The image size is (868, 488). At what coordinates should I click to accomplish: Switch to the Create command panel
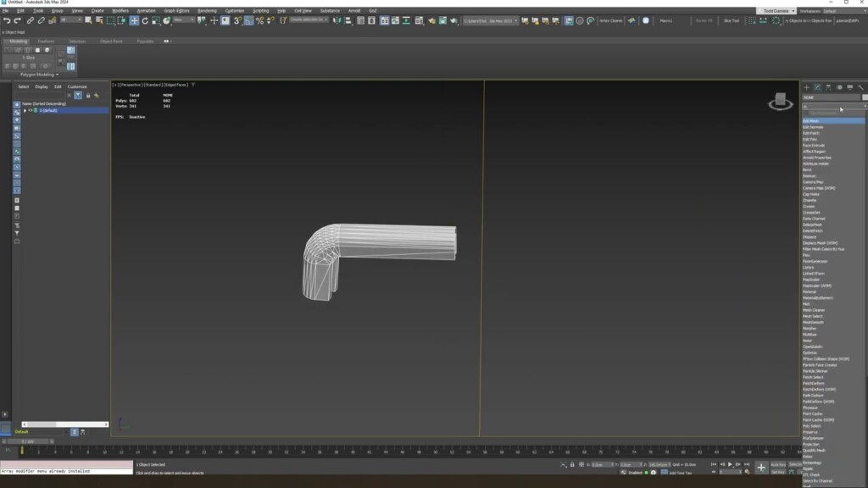click(806, 87)
